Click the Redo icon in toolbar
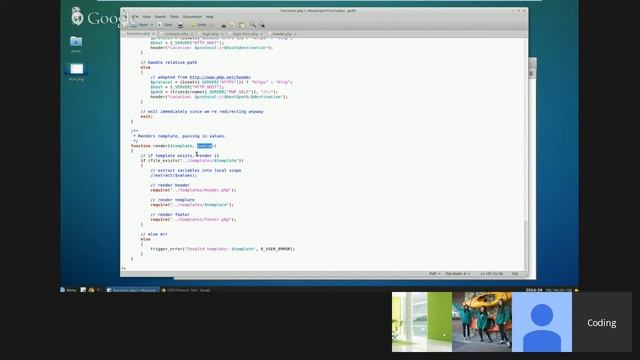 211,25
